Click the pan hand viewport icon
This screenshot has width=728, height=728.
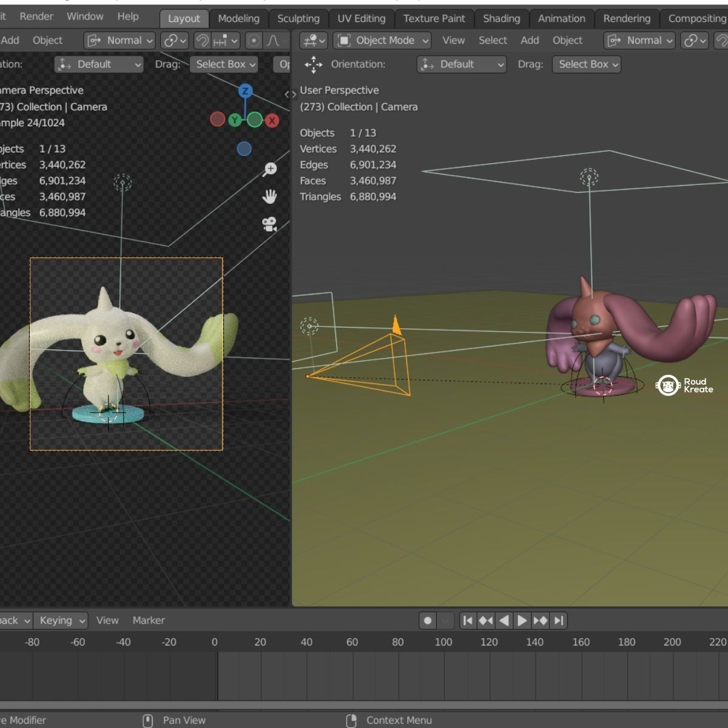pos(269,197)
